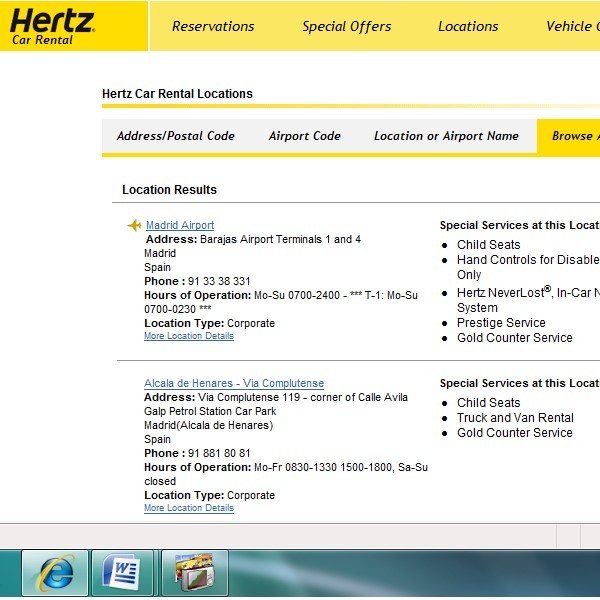600x600 pixels.
Task: Open the Madrid Airport location link
Action: [180, 225]
